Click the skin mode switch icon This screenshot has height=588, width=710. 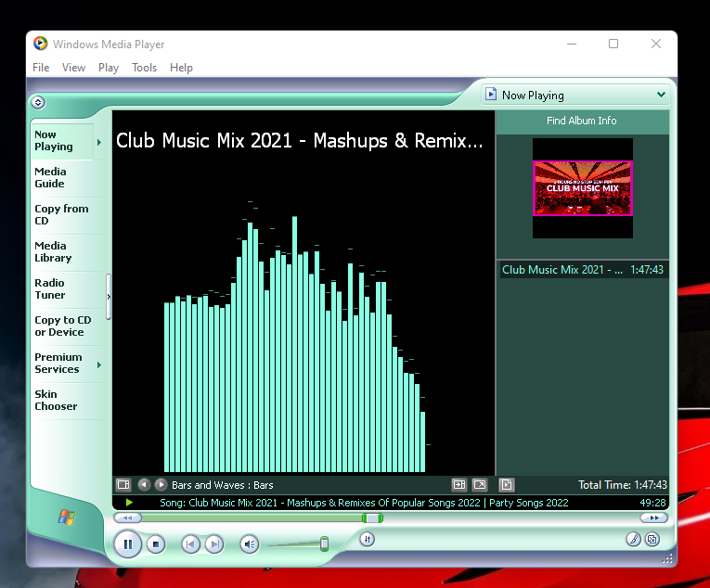[x=652, y=539]
